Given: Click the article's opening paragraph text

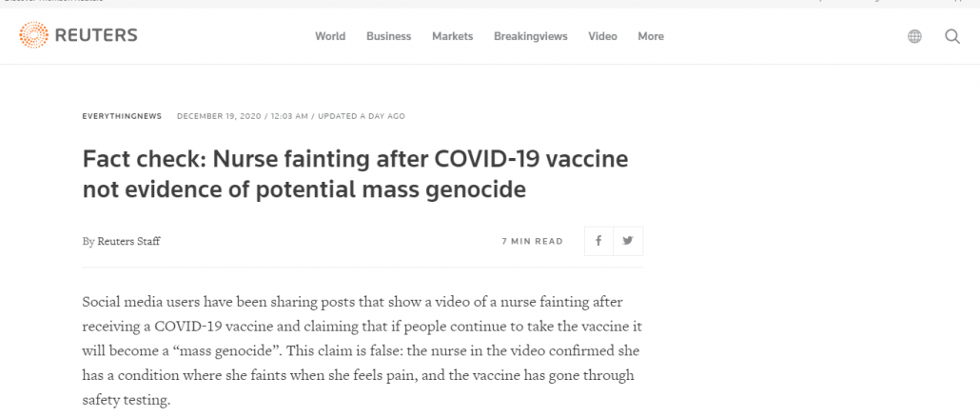Looking at the screenshot, I should (x=362, y=351).
